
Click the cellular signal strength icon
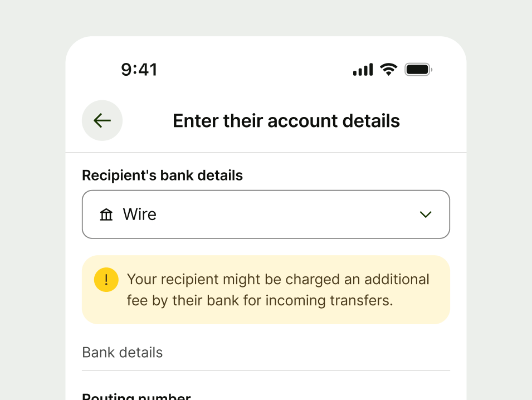362,69
